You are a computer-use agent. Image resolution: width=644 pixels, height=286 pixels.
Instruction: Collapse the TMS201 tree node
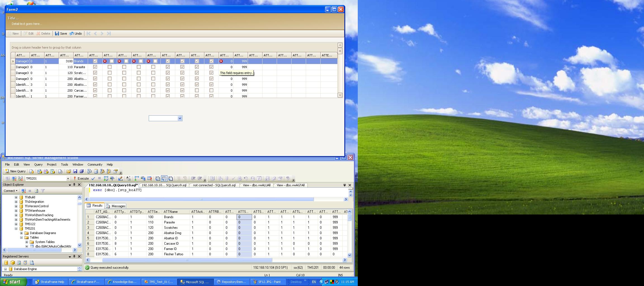point(16,228)
